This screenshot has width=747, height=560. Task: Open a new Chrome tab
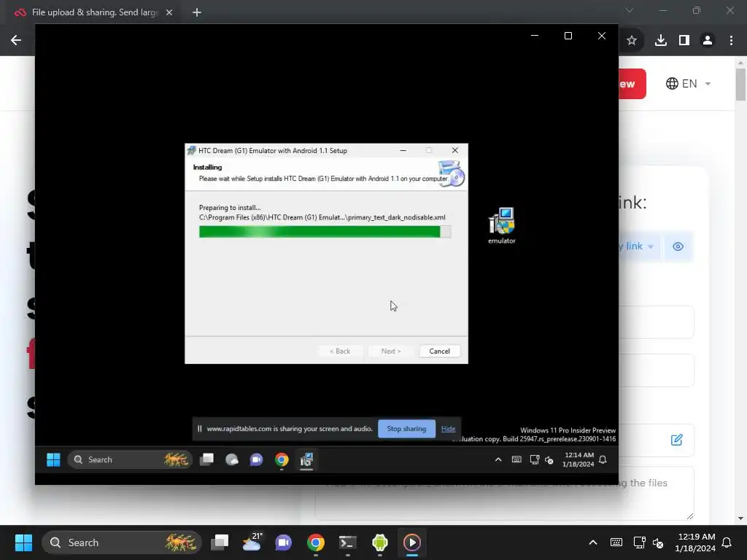pos(197,12)
